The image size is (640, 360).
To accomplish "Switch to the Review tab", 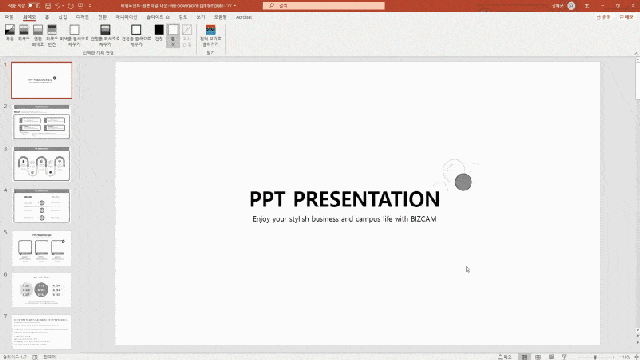I will point(182,17).
